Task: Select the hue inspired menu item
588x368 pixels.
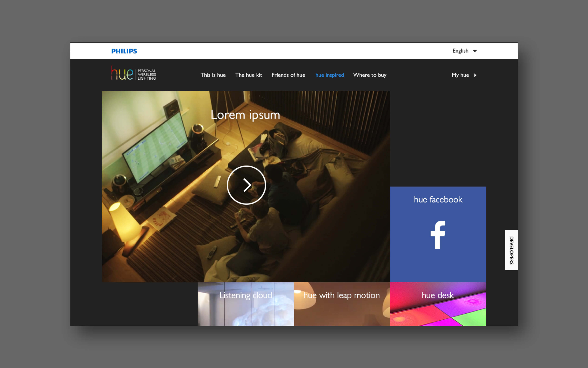Action: click(x=330, y=75)
